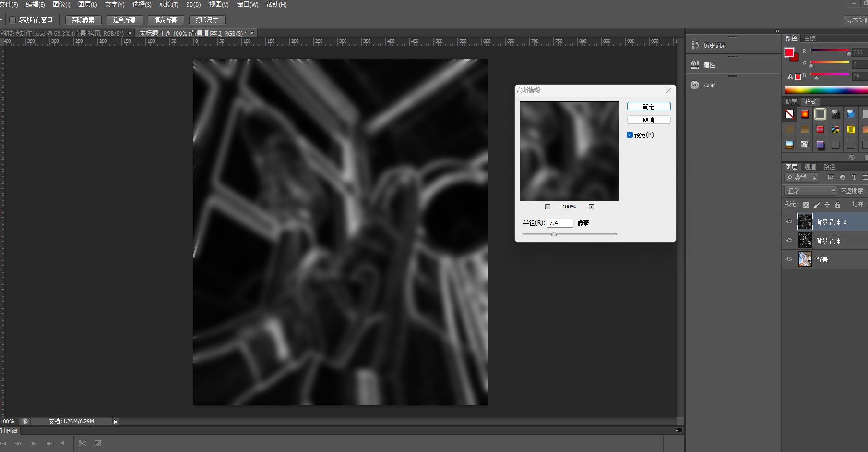Apply the red striped style preset

(820, 129)
